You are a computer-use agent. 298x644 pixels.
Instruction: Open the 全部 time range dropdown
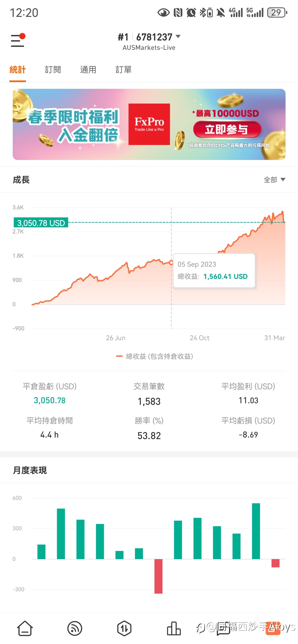click(x=274, y=180)
